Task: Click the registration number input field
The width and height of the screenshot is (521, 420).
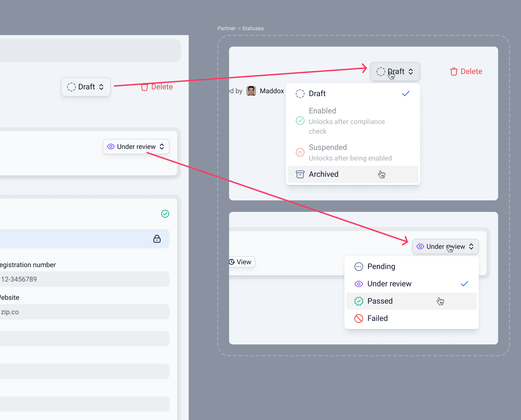Action: click(x=84, y=279)
